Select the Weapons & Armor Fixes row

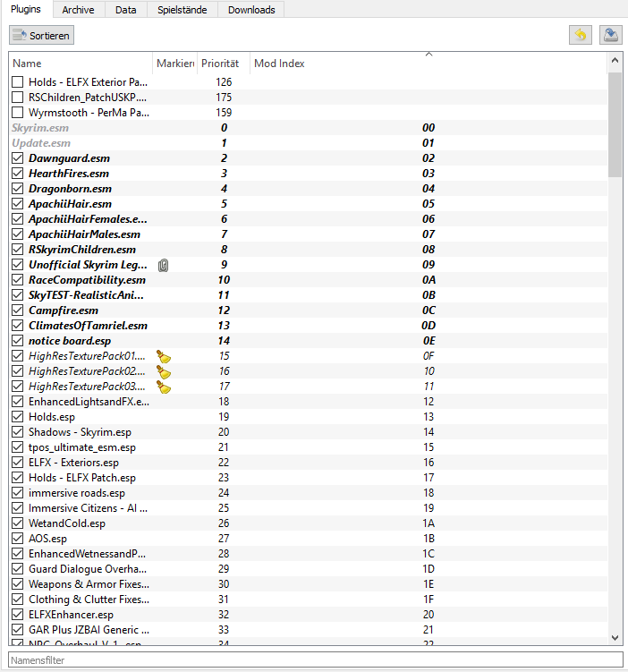tap(308, 584)
